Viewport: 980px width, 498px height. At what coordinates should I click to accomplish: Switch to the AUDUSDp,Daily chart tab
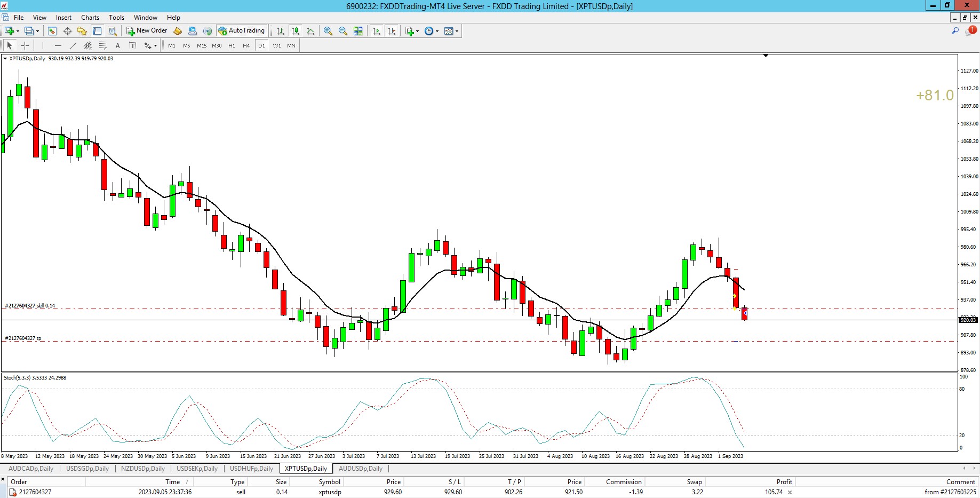coord(361,469)
